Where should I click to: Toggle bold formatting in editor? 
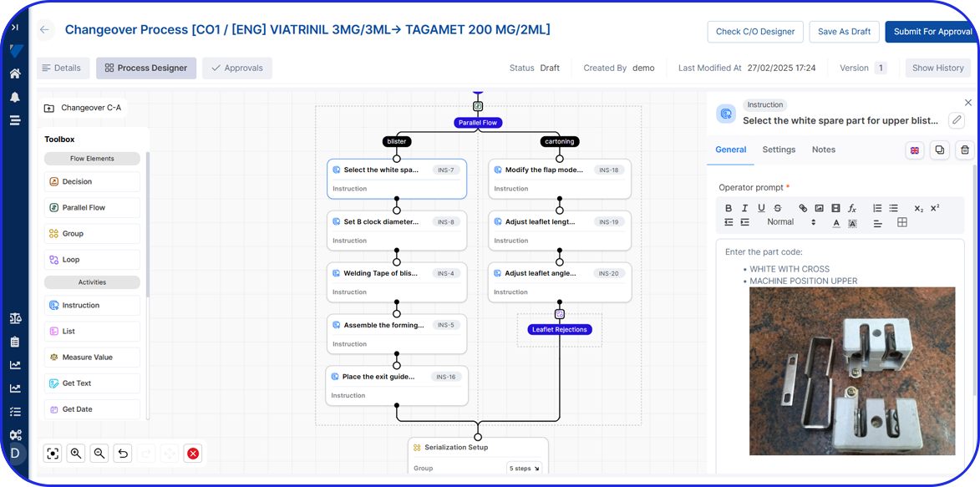(729, 208)
